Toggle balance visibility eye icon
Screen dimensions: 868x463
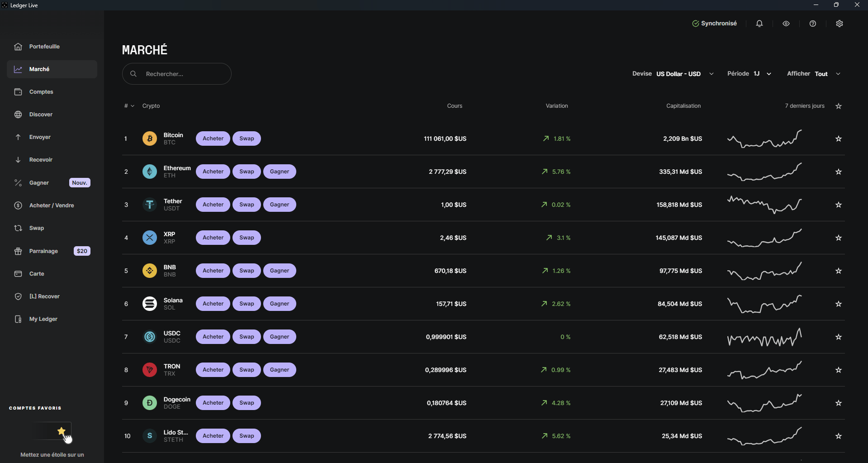point(786,24)
